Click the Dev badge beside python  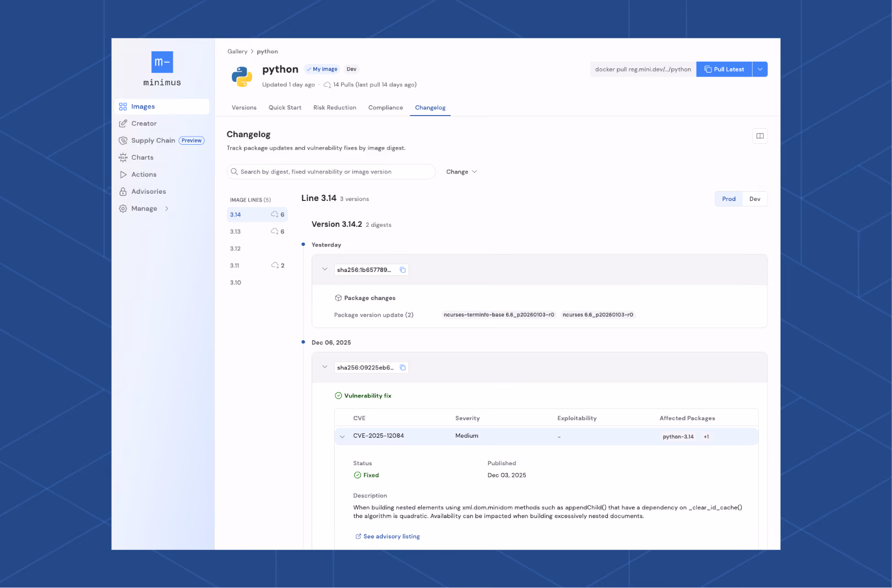(x=351, y=69)
